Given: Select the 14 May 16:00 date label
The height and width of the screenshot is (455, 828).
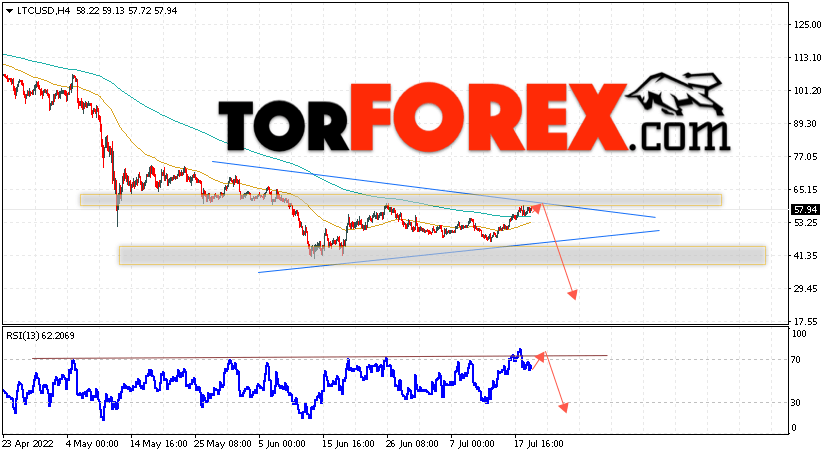Looking at the screenshot, I should click(x=158, y=444).
